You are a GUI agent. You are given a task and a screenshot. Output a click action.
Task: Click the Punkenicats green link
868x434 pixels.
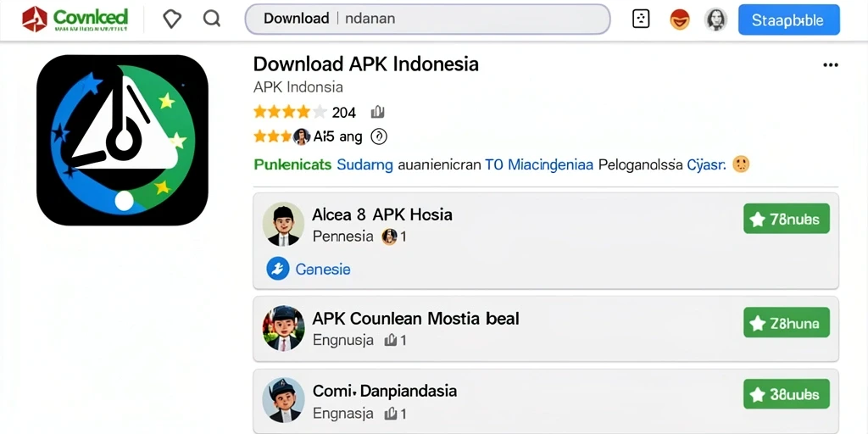tap(292, 164)
